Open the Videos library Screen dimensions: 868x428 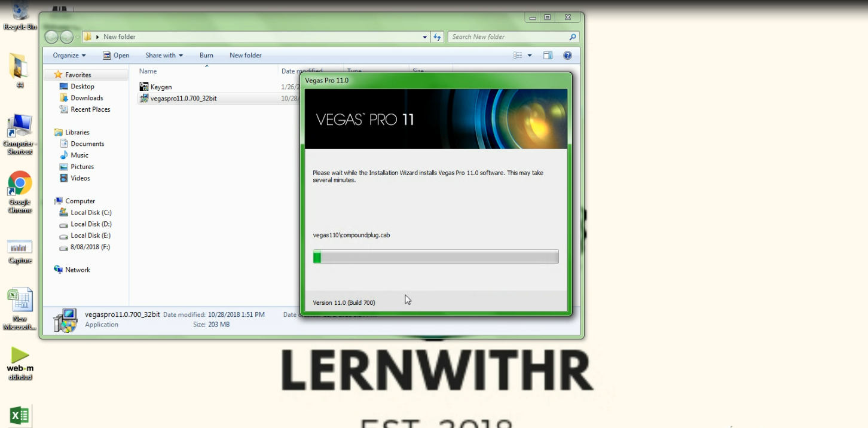tap(81, 178)
